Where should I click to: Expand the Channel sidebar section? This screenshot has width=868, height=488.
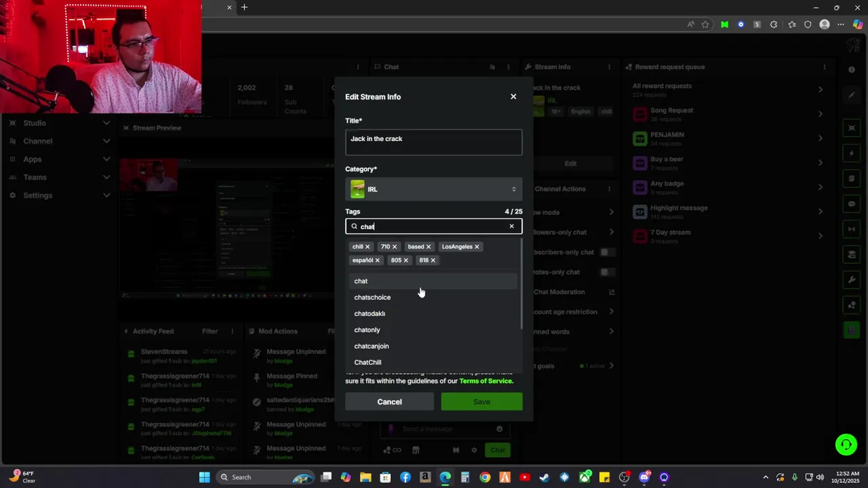106,141
